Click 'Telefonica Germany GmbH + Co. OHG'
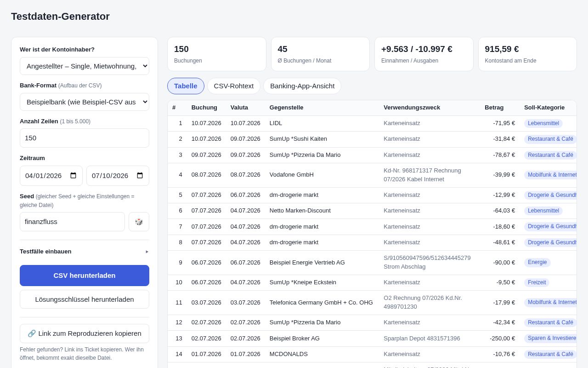588x368 pixels. [x=322, y=303]
